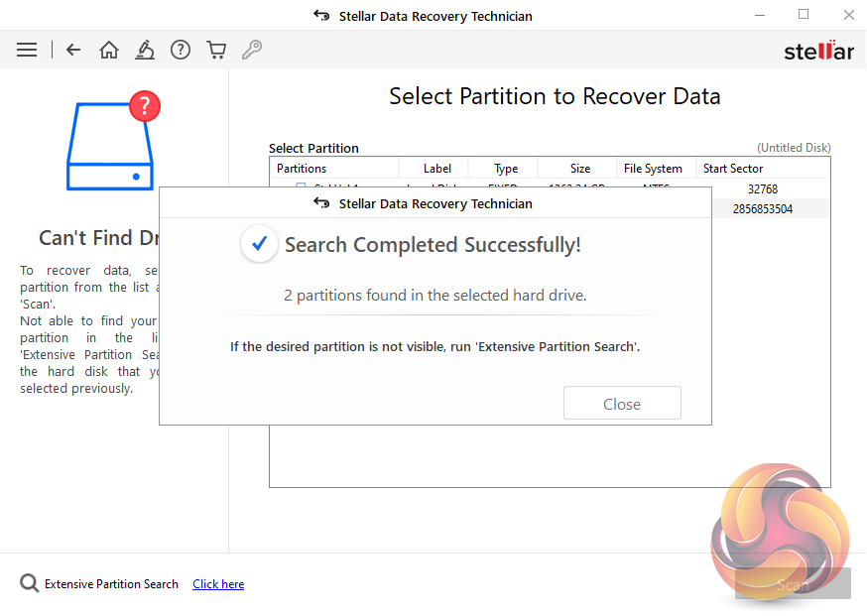Screen dimensions: 867x616
Task: Click the Extensive Partition Search magnifier icon
Action: pyautogui.click(x=30, y=584)
